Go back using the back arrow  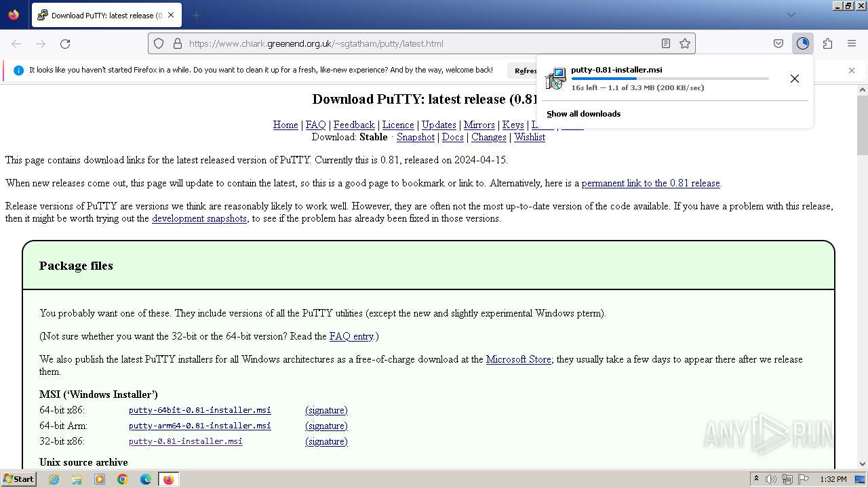tap(16, 43)
